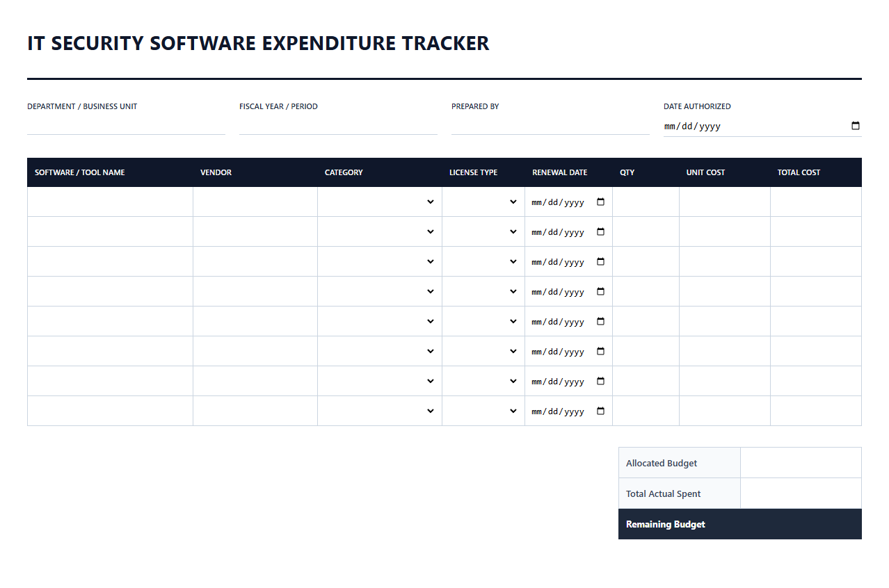Click the Total Actual Spent label
This screenshot has height=588, width=889.
point(664,493)
